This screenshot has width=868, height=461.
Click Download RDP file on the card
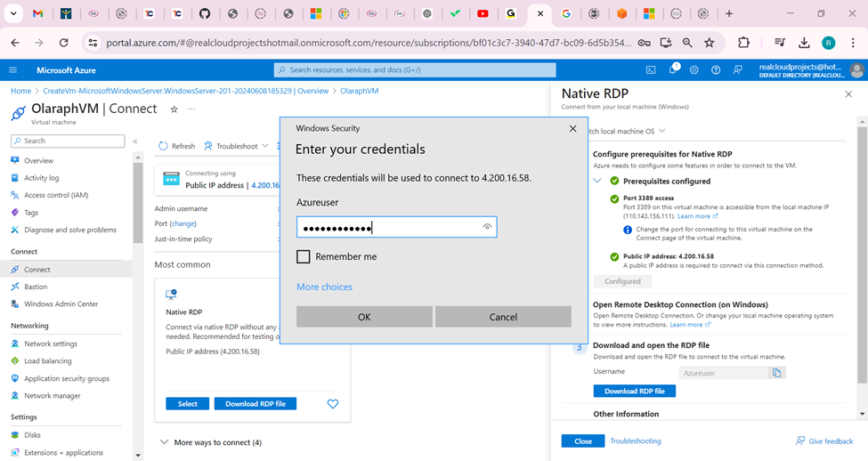click(x=256, y=404)
